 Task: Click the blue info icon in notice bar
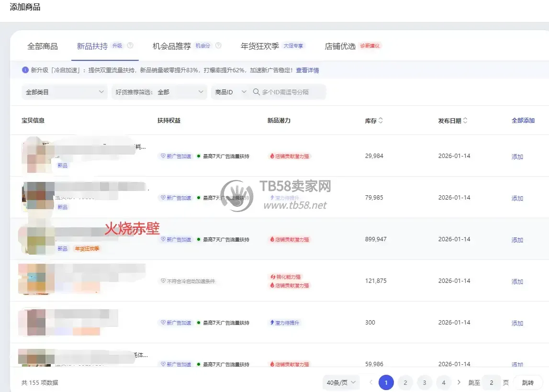25,70
